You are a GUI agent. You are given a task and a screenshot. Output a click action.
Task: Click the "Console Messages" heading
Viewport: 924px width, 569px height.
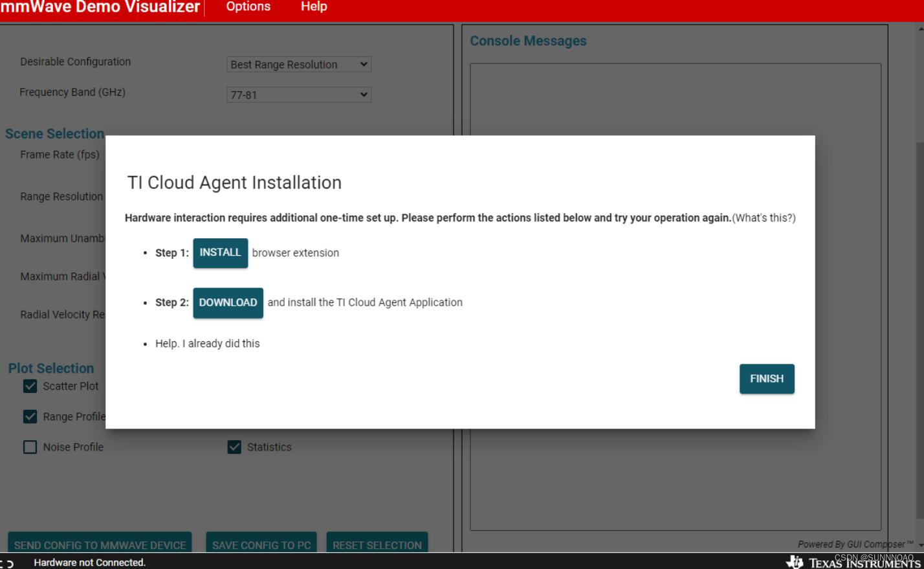point(528,41)
